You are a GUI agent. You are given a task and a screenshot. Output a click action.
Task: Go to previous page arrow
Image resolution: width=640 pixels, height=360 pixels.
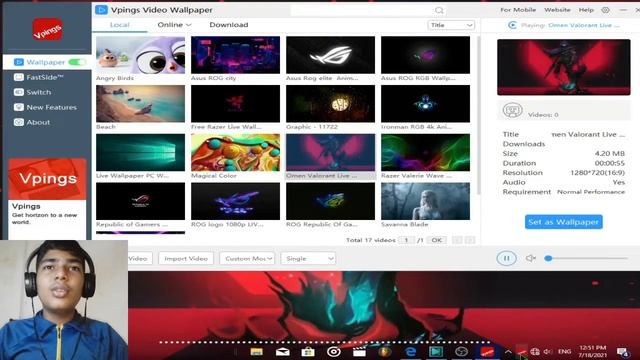(457, 240)
